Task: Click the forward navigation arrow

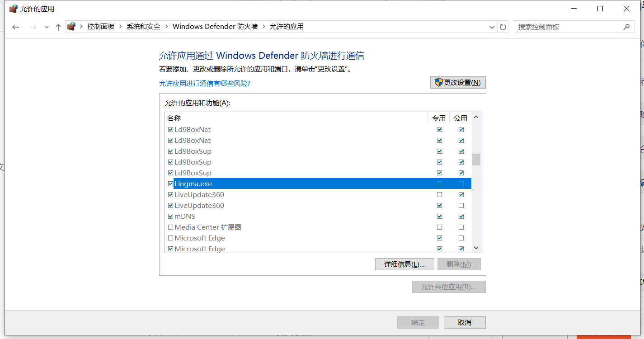Action: tap(33, 27)
